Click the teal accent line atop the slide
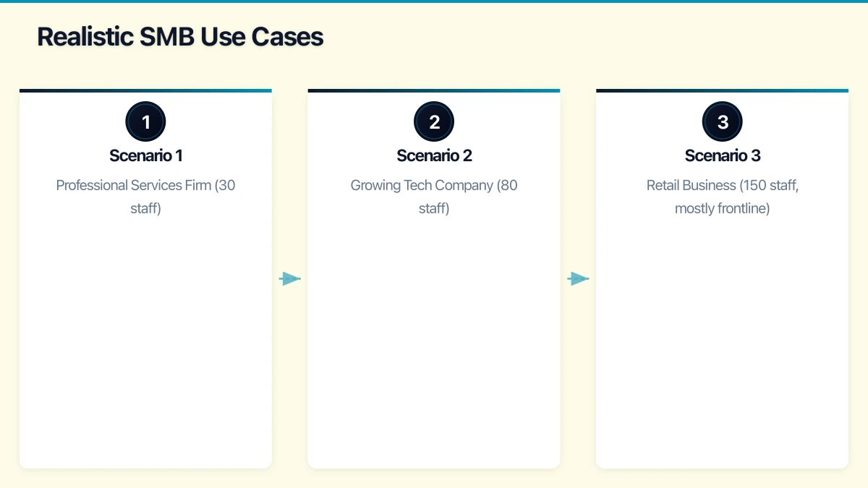 [434, 1]
